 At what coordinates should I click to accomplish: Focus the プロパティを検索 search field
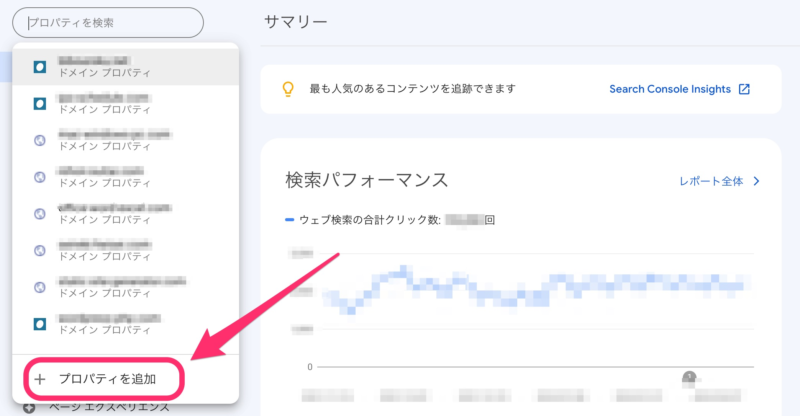point(108,22)
